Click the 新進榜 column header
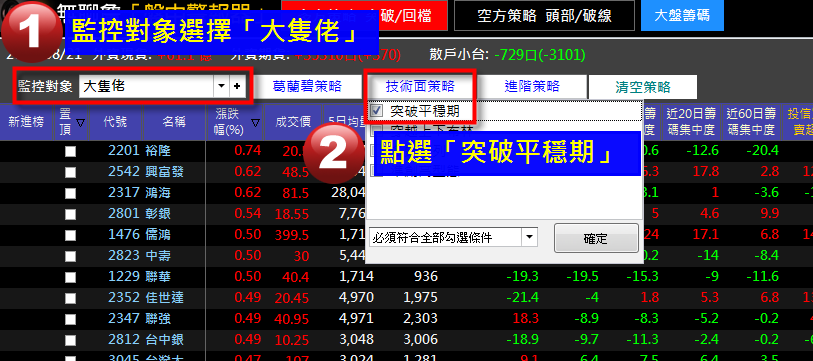Screen dimensions: 813x361 26,122
